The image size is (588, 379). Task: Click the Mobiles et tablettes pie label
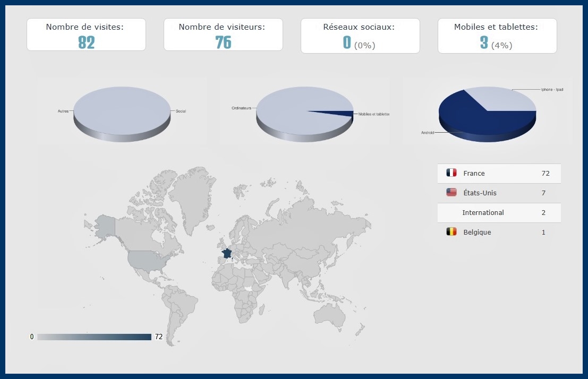[x=374, y=114]
